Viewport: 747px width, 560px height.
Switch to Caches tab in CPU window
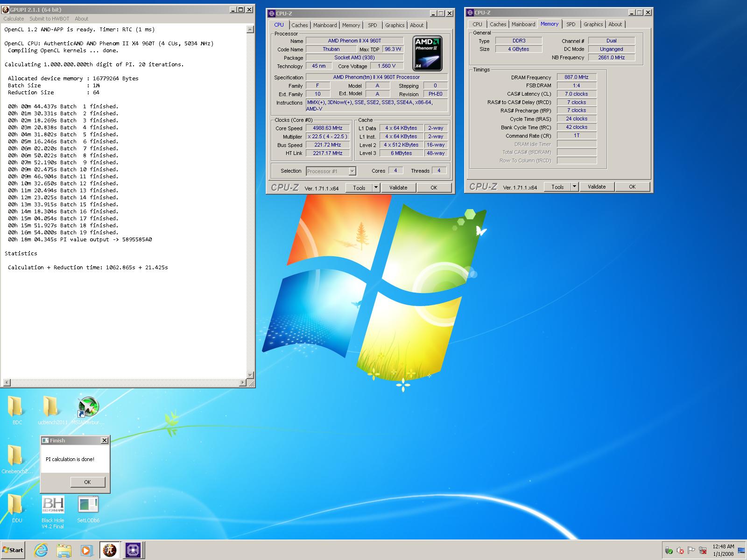[x=300, y=25]
